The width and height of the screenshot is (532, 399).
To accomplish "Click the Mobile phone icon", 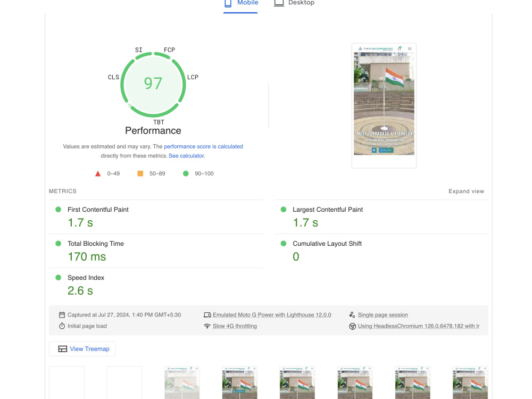I will 228,3.
